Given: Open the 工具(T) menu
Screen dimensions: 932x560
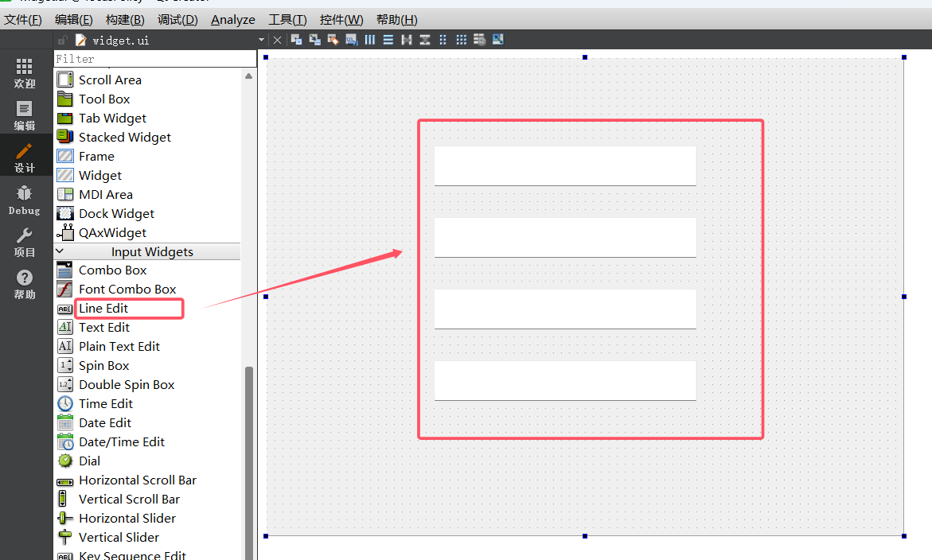Looking at the screenshot, I should click(x=287, y=20).
